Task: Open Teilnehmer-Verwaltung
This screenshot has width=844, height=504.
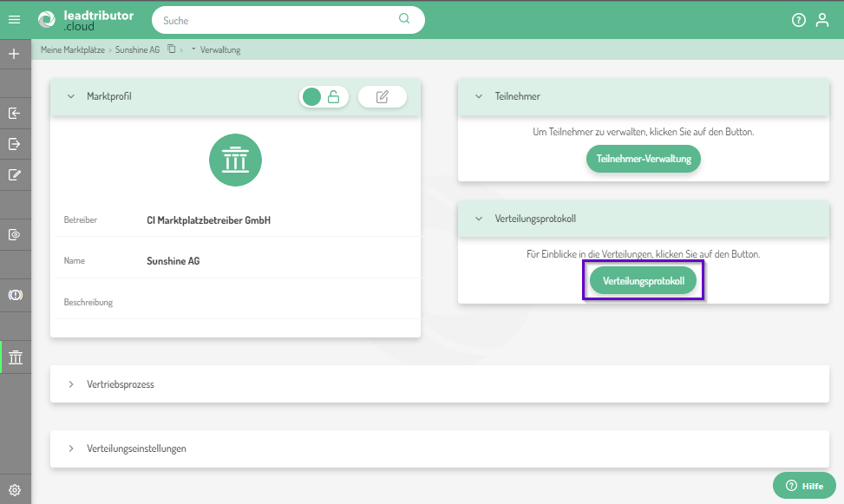Action: point(643,159)
